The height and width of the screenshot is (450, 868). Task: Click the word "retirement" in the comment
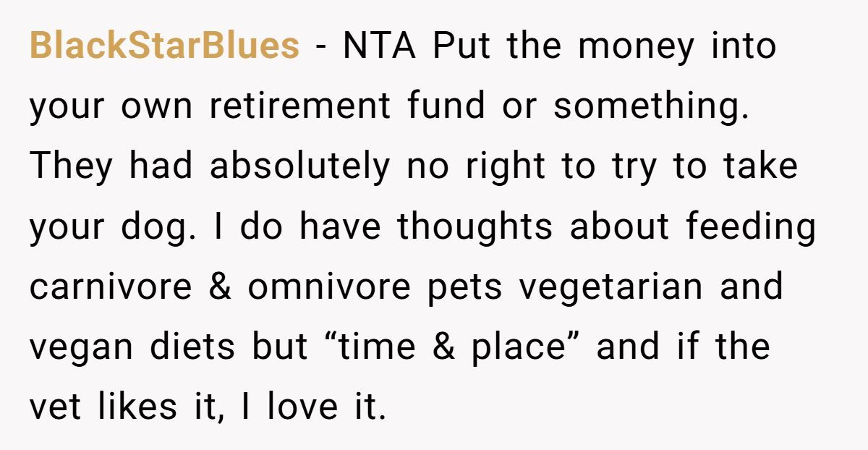coord(300,107)
